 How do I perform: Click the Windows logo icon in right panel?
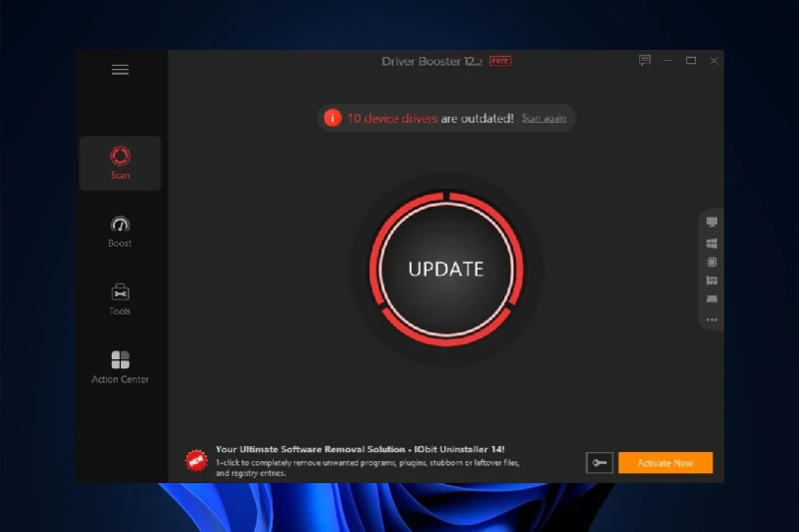coord(712,243)
